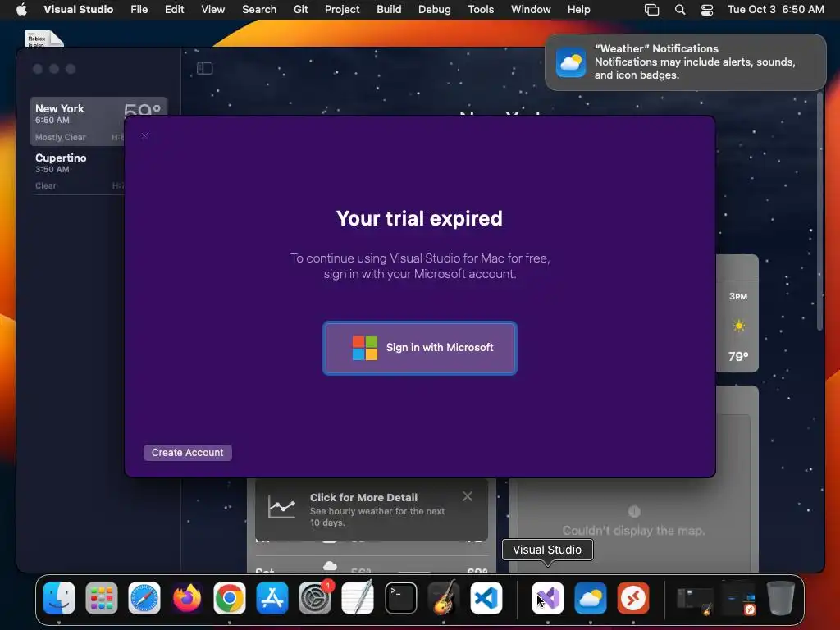Click the minimized window with red badge in Dock
Image resolution: width=840 pixels, height=630 pixels.
coord(737,599)
